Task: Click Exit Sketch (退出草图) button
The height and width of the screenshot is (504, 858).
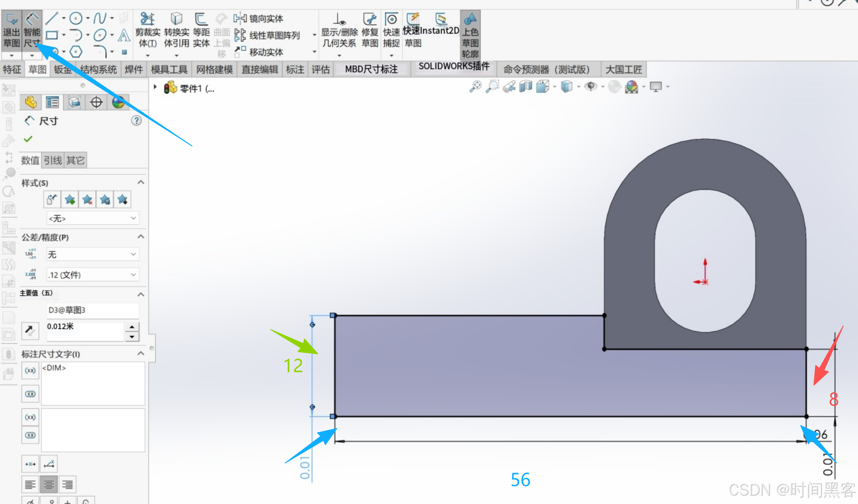Action: click(11, 31)
